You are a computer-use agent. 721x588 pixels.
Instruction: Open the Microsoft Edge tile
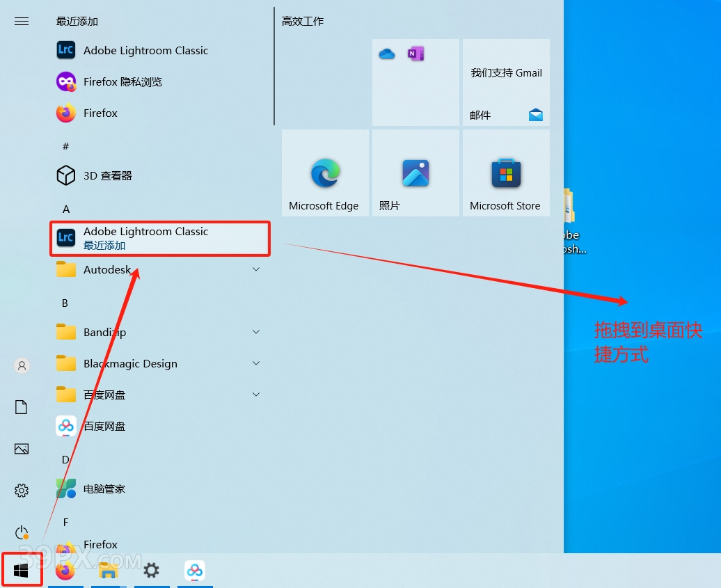[x=325, y=173]
